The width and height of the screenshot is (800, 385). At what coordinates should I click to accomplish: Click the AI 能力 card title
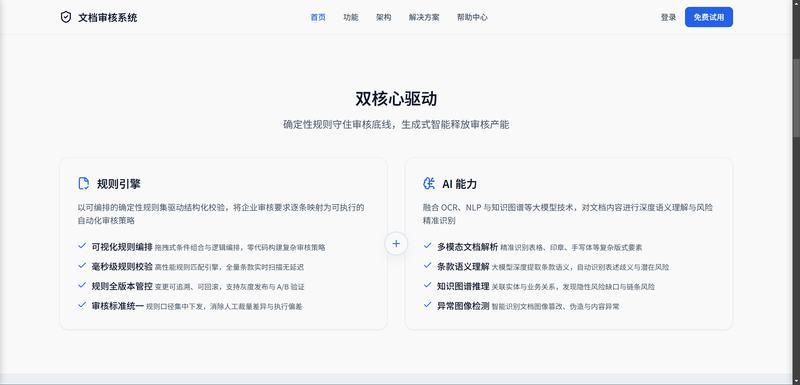point(460,184)
